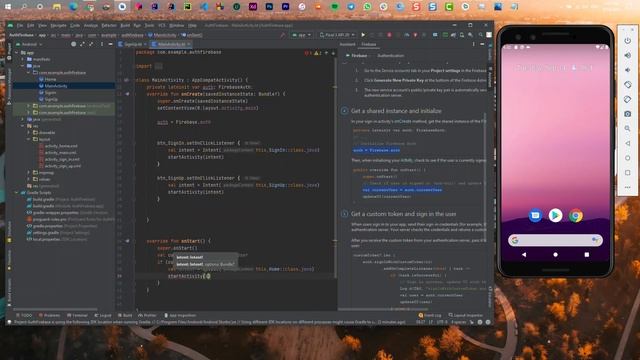Tap Back navigation button on phone screen
The height and width of the screenshot is (360, 640).
click(x=524, y=254)
